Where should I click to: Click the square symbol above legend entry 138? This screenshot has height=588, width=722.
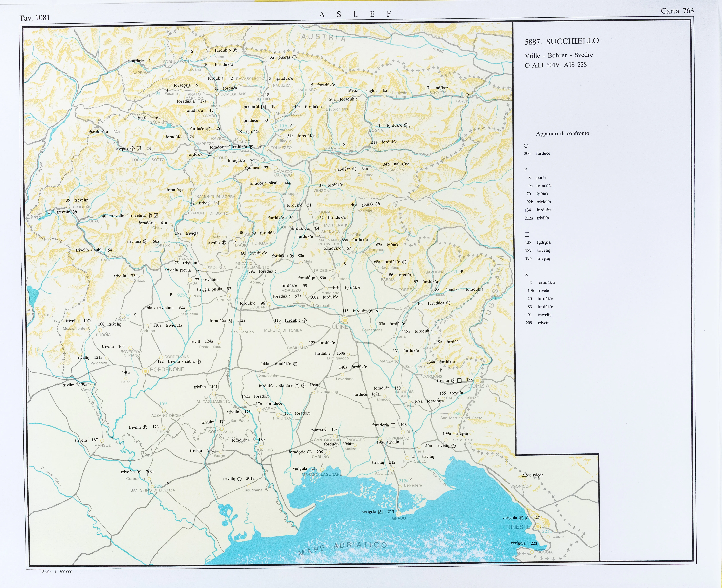tap(527, 234)
